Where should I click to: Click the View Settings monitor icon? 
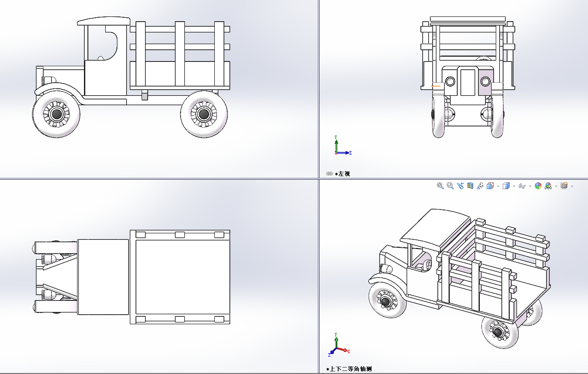tap(564, 186)
